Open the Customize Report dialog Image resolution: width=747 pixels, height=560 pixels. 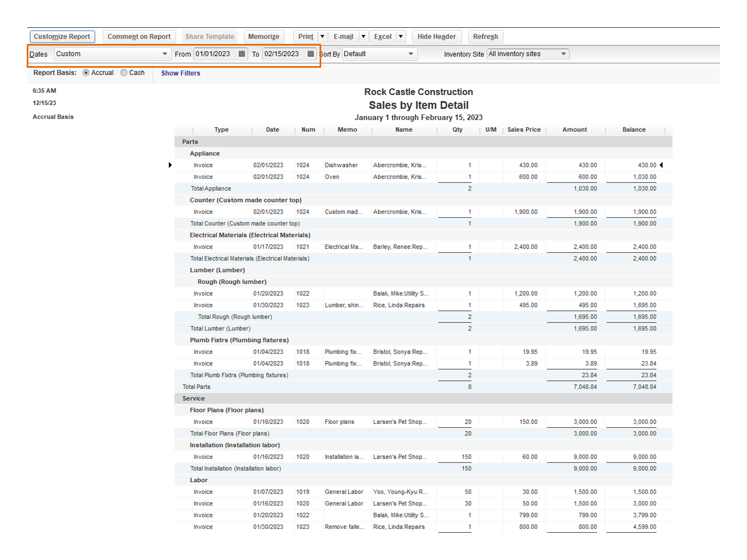pyautogui.click(x=62, y=36)
